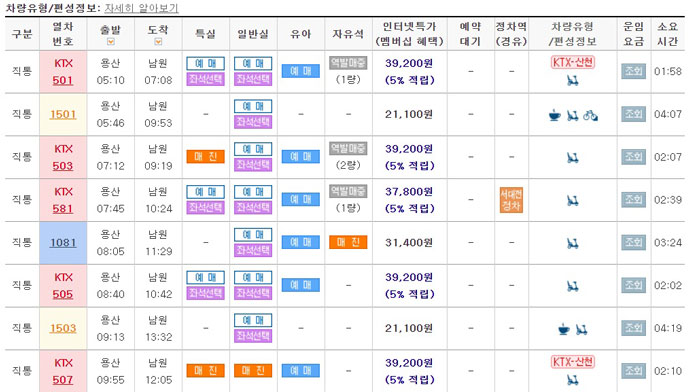This screenshot has width=700, height=392.
Task: Sort by departure time arrow under 출발
Action: [x=111, y=42]
